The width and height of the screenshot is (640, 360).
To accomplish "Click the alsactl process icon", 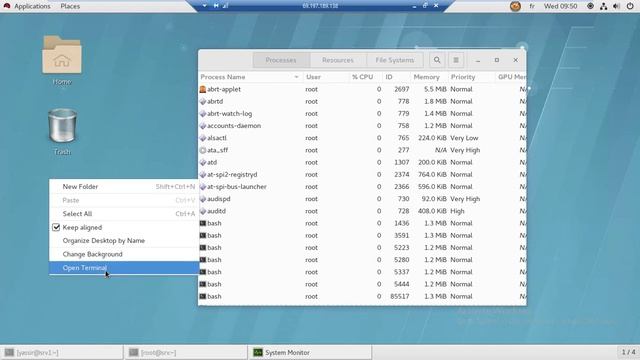I will coord(202,138).
